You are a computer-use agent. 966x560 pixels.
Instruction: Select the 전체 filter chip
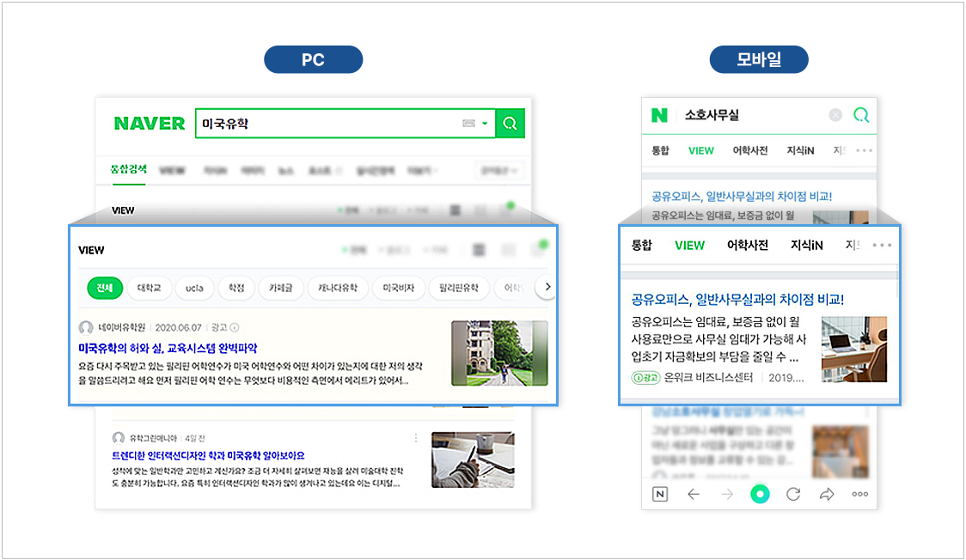[x=105, y=288]
